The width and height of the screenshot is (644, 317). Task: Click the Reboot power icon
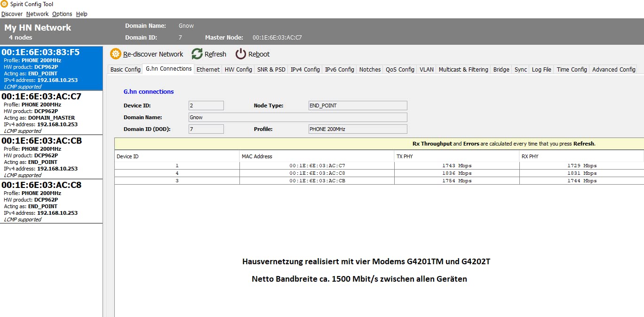click(x=241, y=54)
